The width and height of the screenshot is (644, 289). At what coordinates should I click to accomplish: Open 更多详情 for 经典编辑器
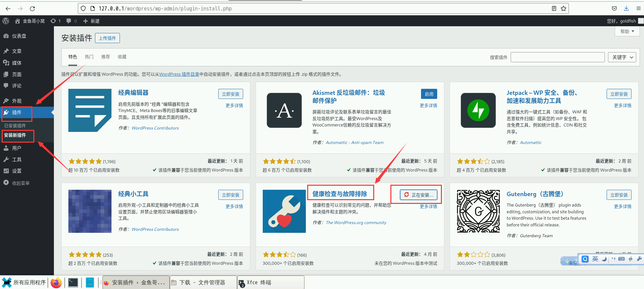coord(234,106)
